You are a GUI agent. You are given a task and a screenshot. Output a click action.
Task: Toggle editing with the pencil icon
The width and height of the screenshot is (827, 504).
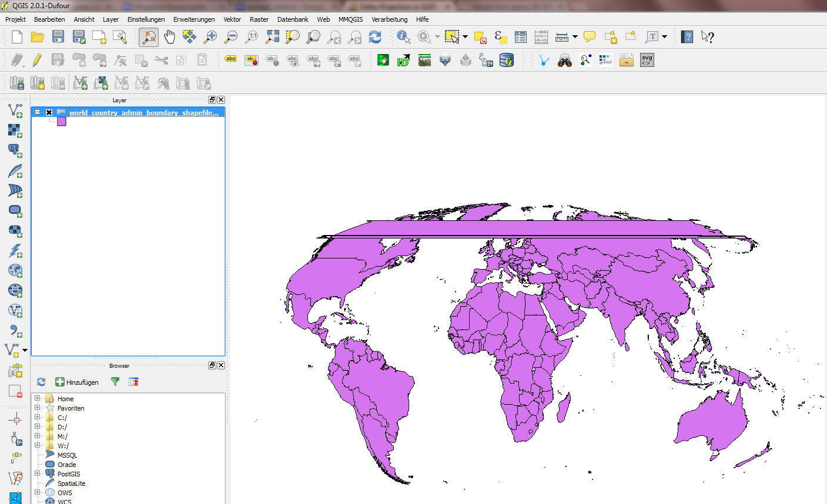pos(37,60)
